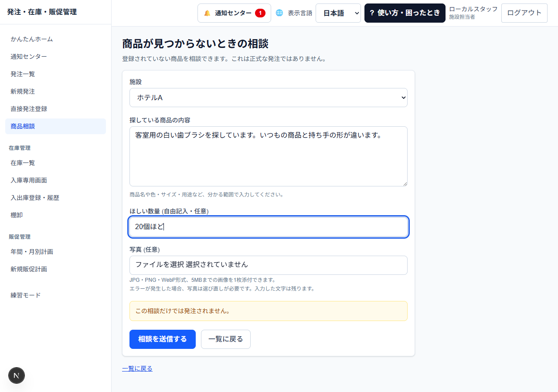This screenshot has height=392, width=558.
Task: Click the 商品が見つからないときの相談 heading
Action: coord(195,44)
